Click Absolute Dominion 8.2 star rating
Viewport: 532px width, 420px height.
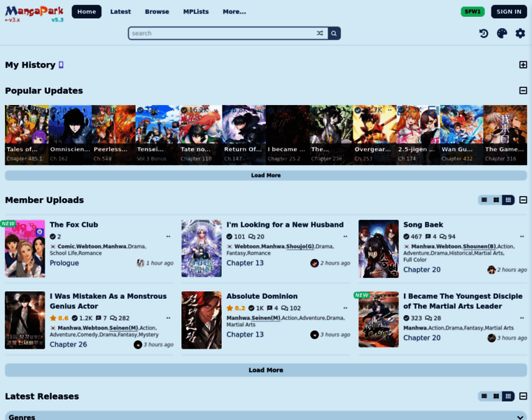236,308
